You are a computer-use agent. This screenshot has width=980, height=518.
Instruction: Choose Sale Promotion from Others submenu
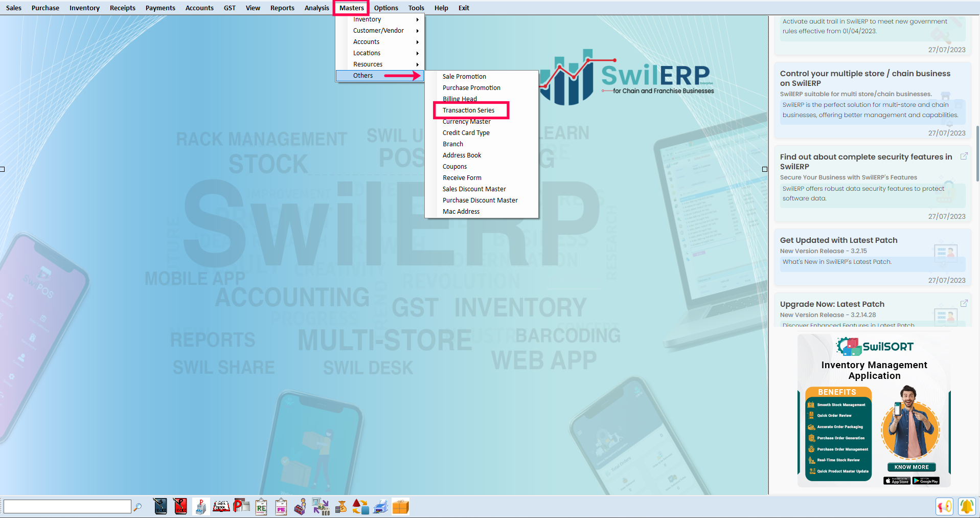482,77
